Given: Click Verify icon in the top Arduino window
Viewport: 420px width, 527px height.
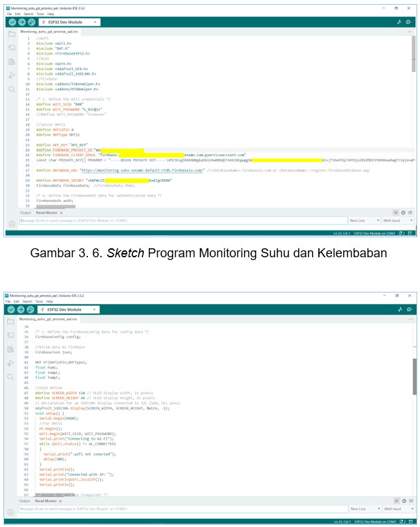Looking at the screenshot, I should tap(12, 22).
